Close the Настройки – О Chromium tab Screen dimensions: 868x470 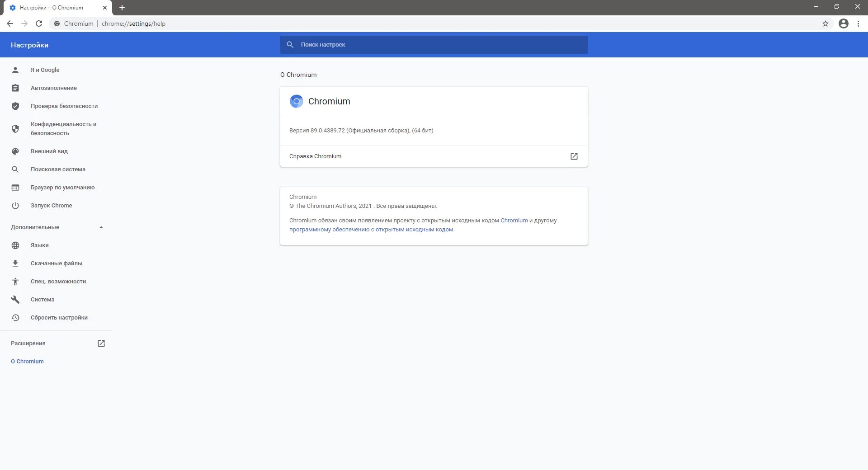tap(105, 8)
